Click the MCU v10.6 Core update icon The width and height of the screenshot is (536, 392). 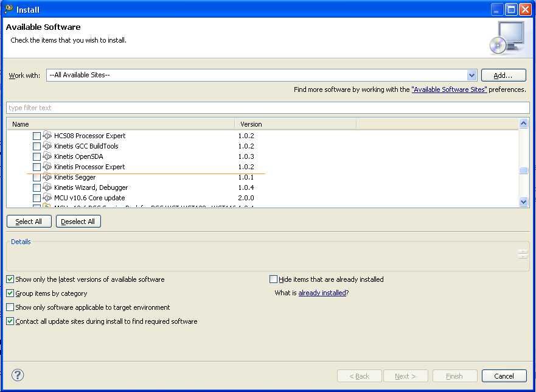(47, 197)
